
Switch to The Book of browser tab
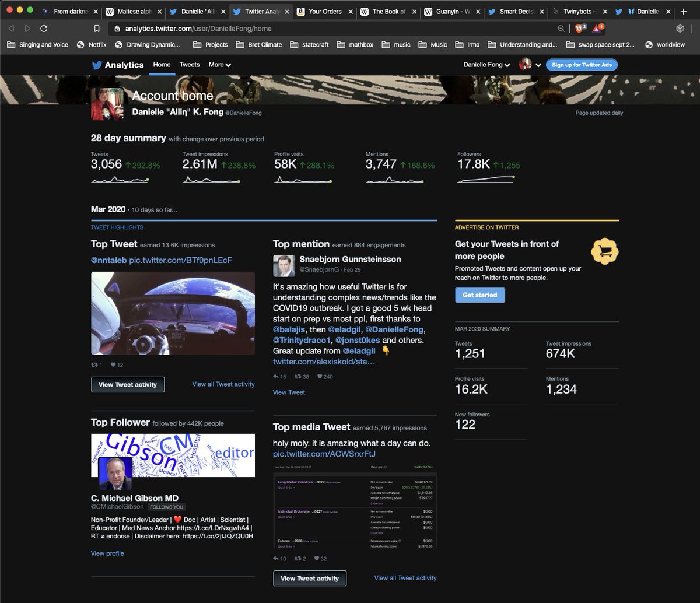(389, 11)
